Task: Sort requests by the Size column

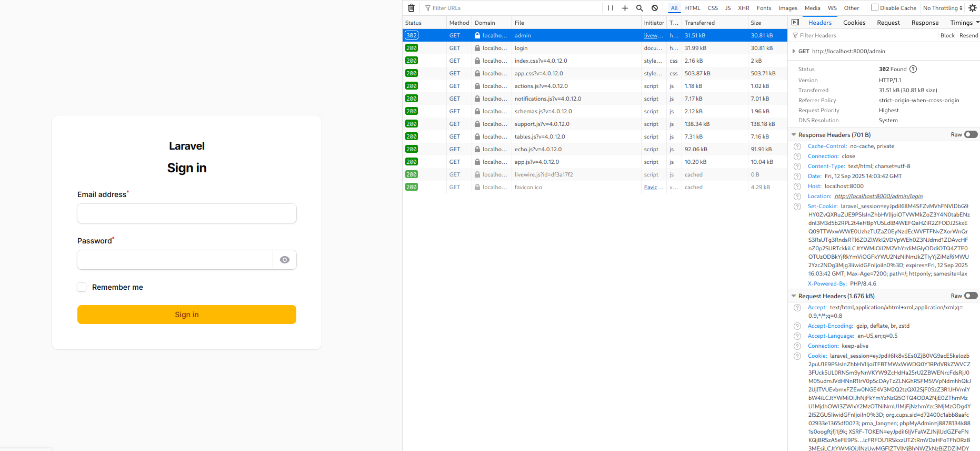Action: (767, 23)
